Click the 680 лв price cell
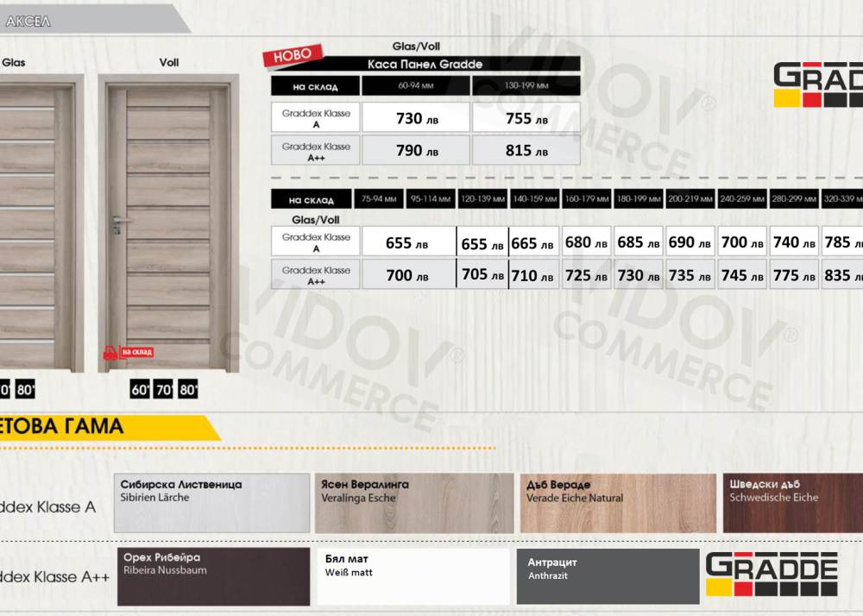The height and width of the screenshot is (616, 863). pos(587,242)
